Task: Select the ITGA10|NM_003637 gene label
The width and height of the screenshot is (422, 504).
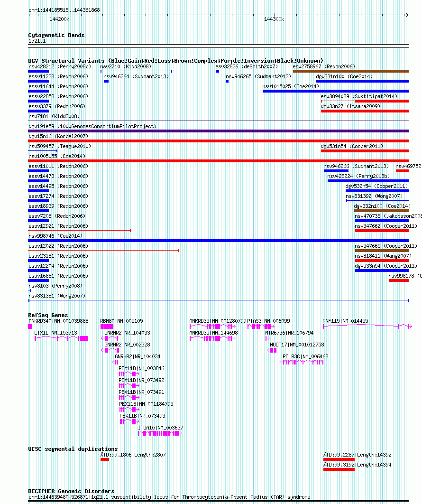Action: pos(161,428)
